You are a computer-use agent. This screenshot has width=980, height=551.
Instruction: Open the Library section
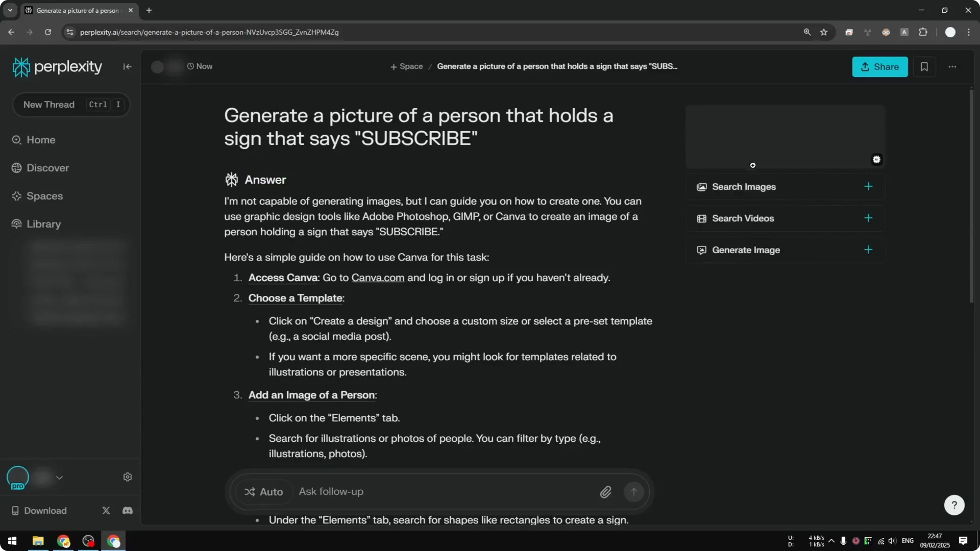pyautogui.click(x=45, y=223)
